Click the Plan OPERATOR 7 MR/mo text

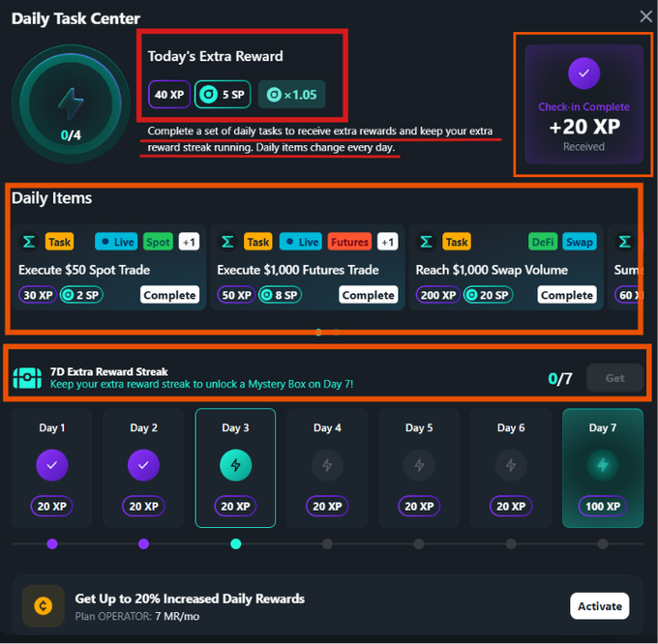(137, 616)
